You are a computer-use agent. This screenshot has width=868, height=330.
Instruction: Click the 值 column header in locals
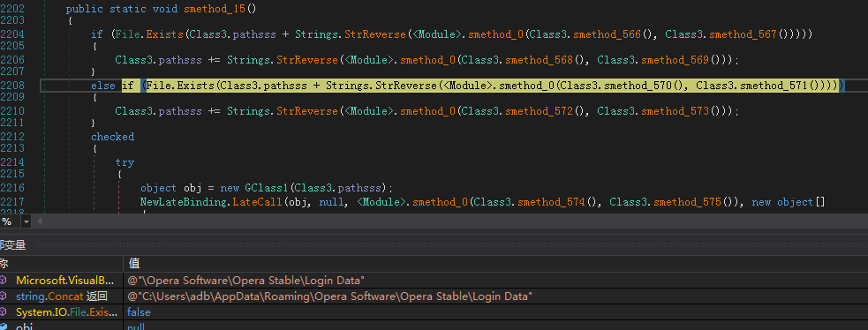134,263
